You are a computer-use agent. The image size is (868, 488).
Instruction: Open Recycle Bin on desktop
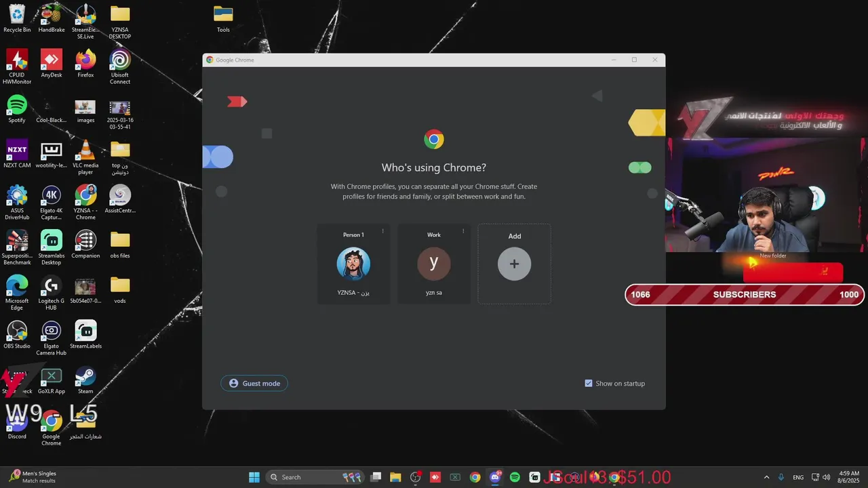17,18
